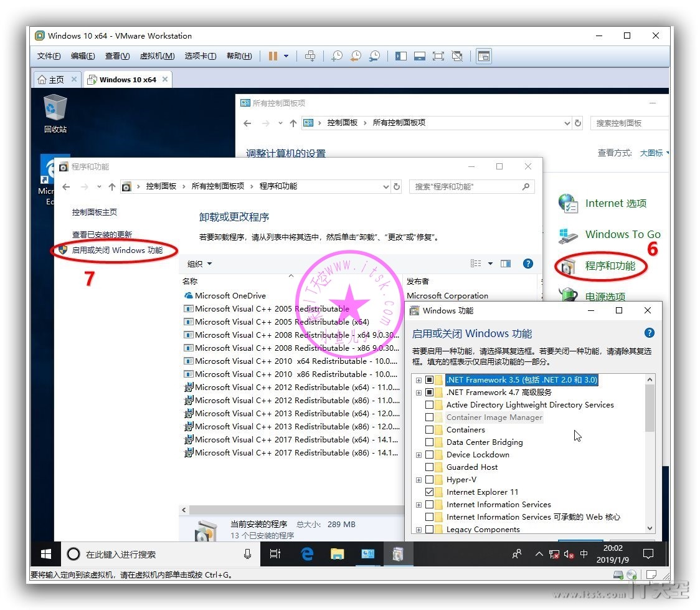The height and width of the screenshot is (610, 700).
Task: Click the 搜索"程序和功能" search field
Action: click(472, 187)
